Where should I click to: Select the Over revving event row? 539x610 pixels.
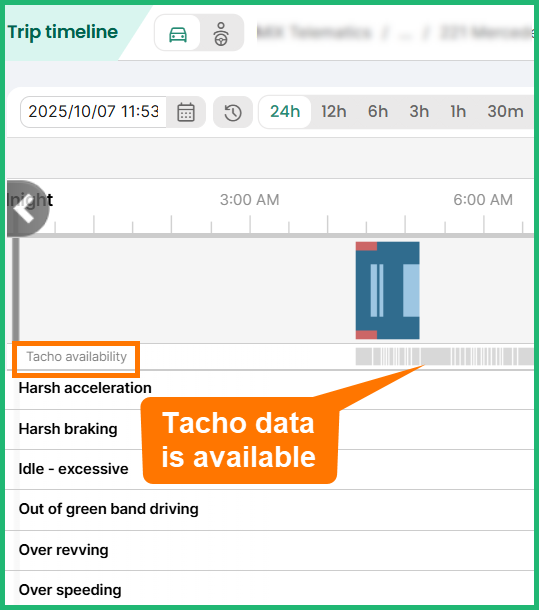click(x=269, y=550)
